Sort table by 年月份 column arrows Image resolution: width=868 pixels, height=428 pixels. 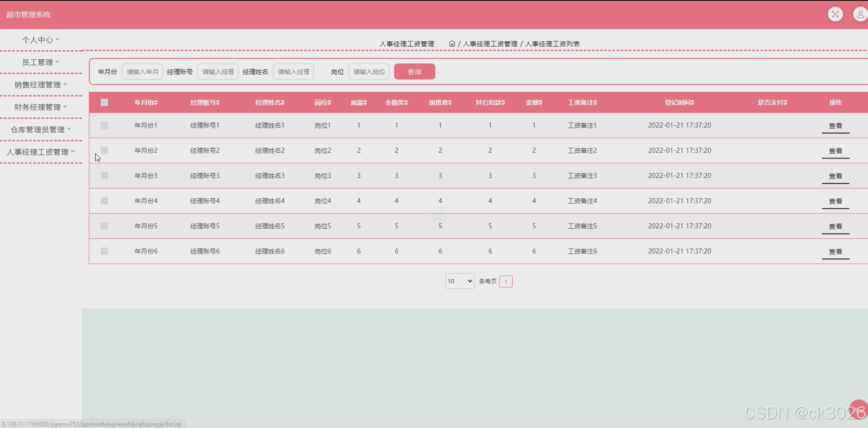156,103
